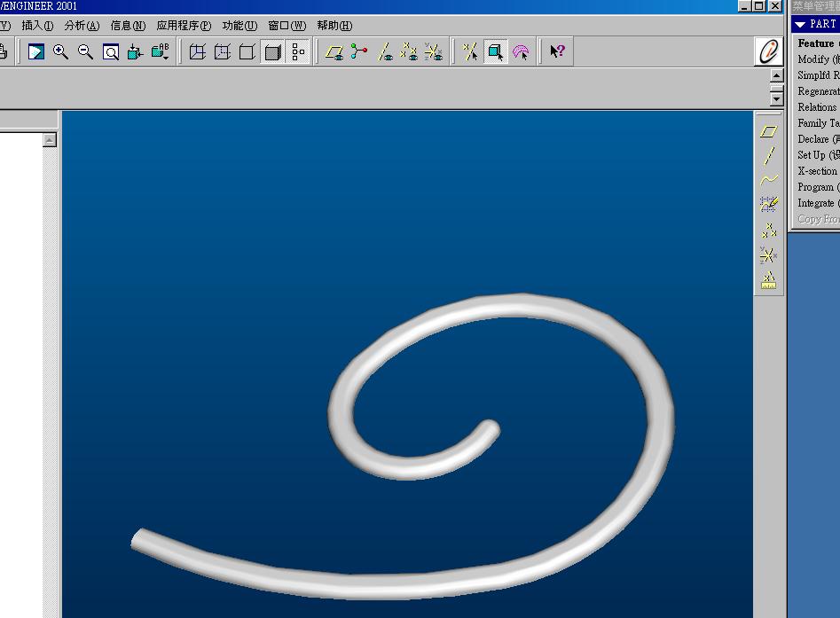This screenshot has width=840, height=618.
Task: Select the Zoom In magnifier tool
Action: [x=60, y=52]
